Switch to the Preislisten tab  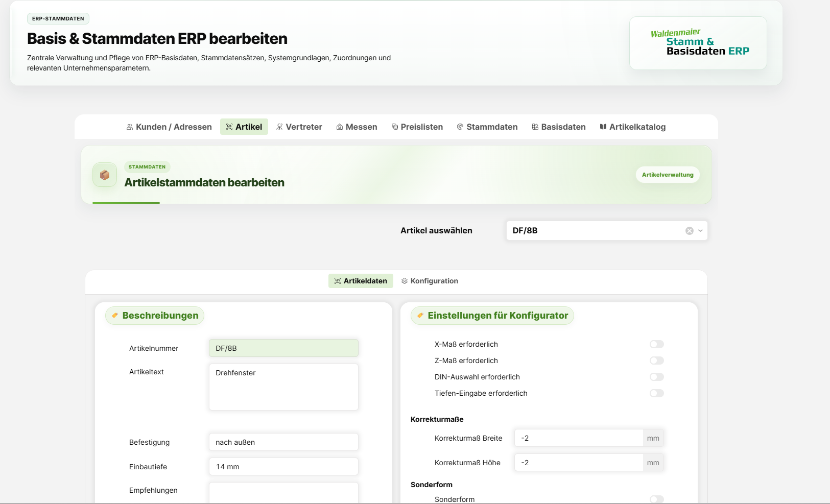click(x=417, y=127)
